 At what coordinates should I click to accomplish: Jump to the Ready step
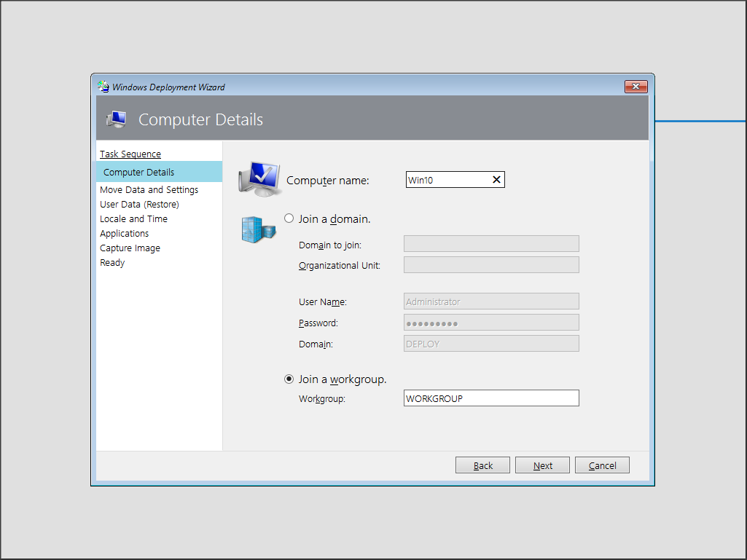tap(112, 263)
